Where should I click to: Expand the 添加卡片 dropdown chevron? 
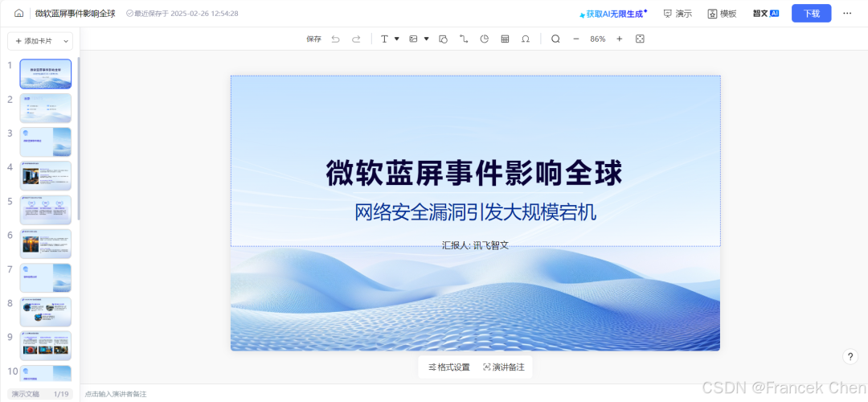coord(66,41)
